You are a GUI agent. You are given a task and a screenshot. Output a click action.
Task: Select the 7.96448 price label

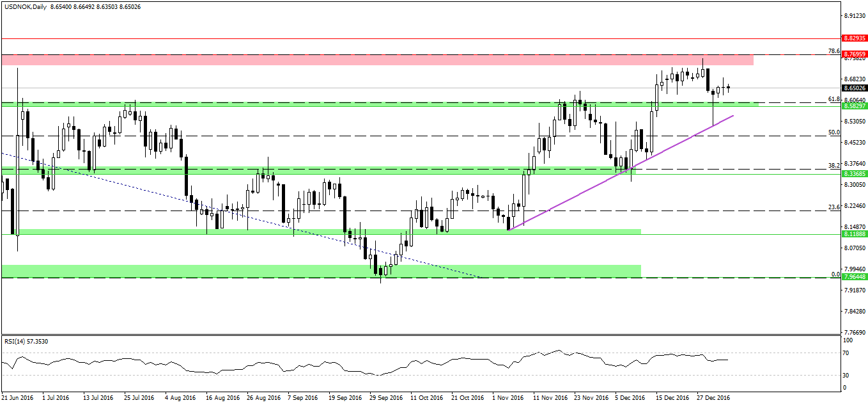(854, 277)
